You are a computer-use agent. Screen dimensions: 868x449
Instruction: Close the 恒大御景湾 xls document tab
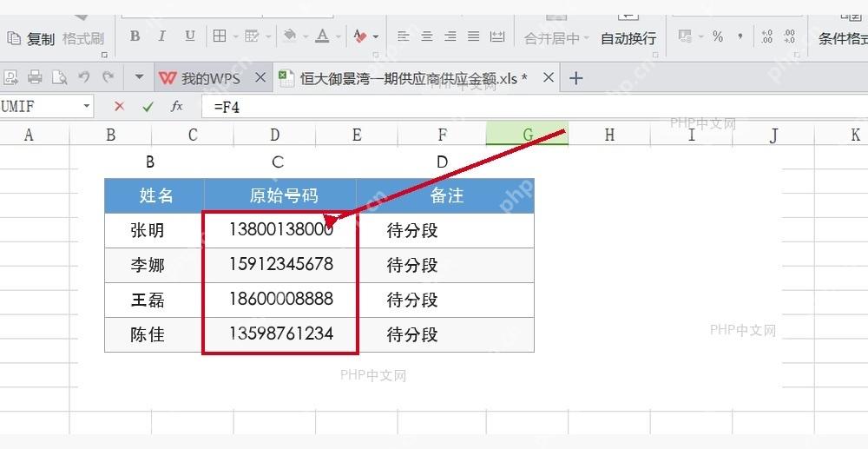pyautogui.click(x=549, y=78)
